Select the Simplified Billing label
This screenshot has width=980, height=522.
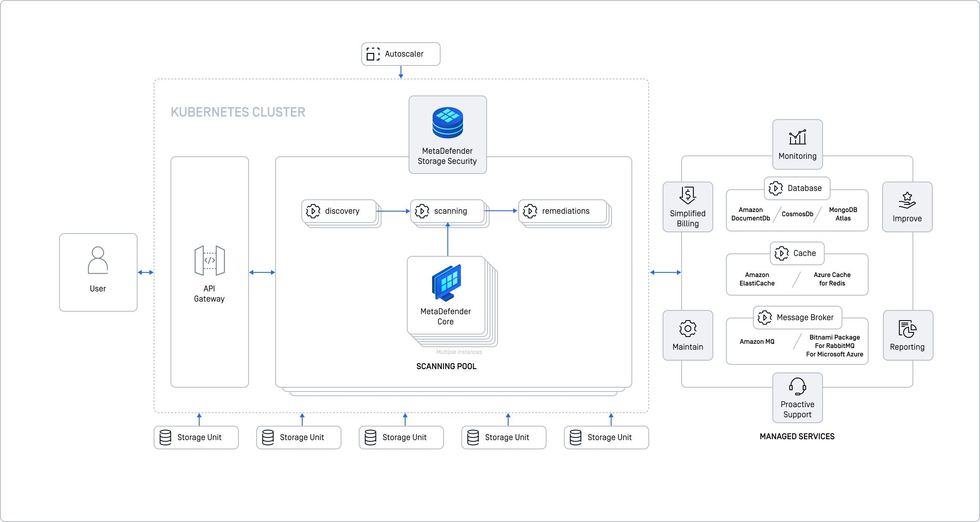tap(688, 219)
